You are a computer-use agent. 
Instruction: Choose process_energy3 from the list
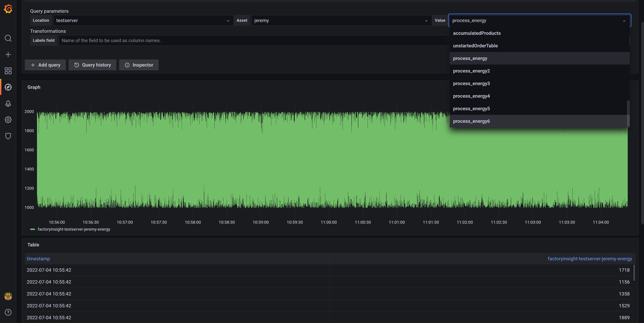(x=471, y=84)
